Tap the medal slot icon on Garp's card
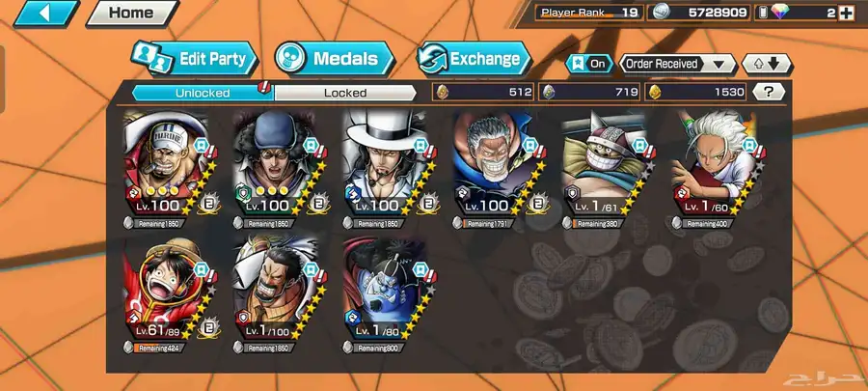 point(538,204)
